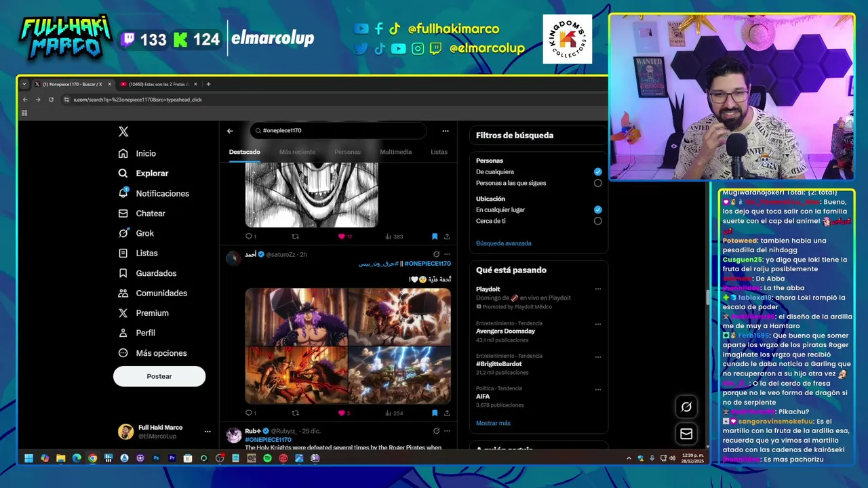The width and height of the screenshot is (868, 488).
Task: Open Premiere Pro from the taskbar
Action: pos(172,458)
